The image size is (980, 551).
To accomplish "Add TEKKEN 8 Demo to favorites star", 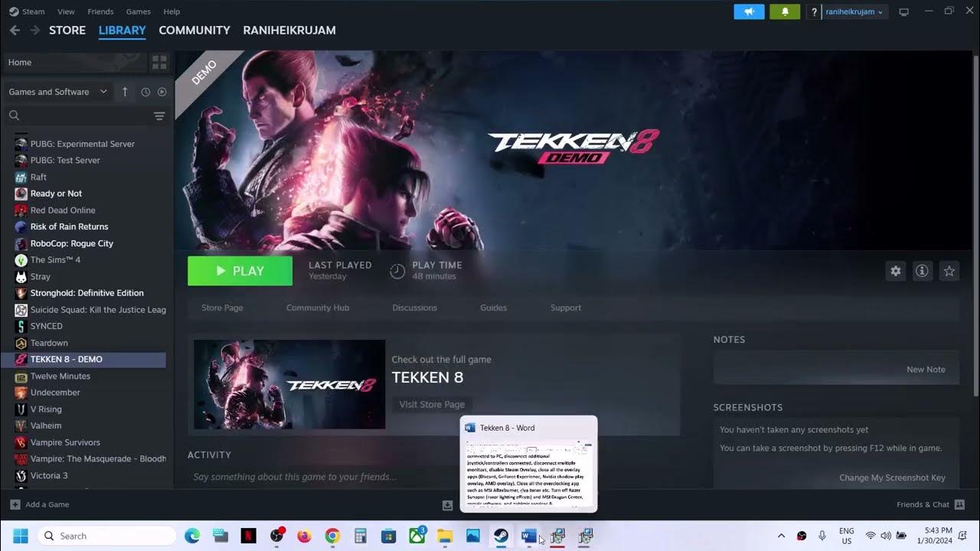I will [949, 271].
